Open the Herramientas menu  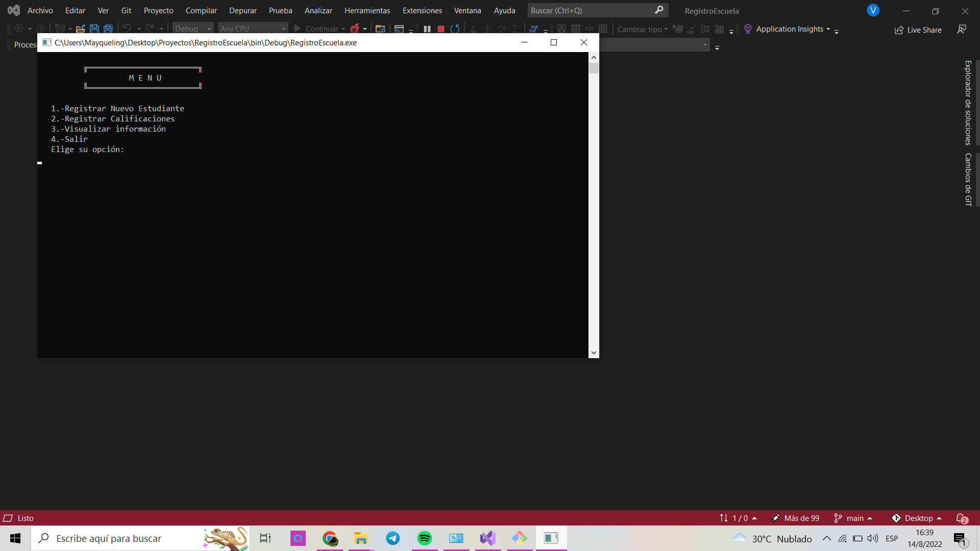tap(367, 10)
